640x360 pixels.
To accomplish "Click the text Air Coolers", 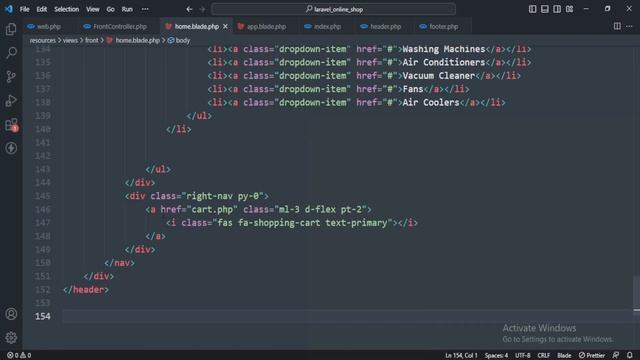I will [x=431, y=102].
